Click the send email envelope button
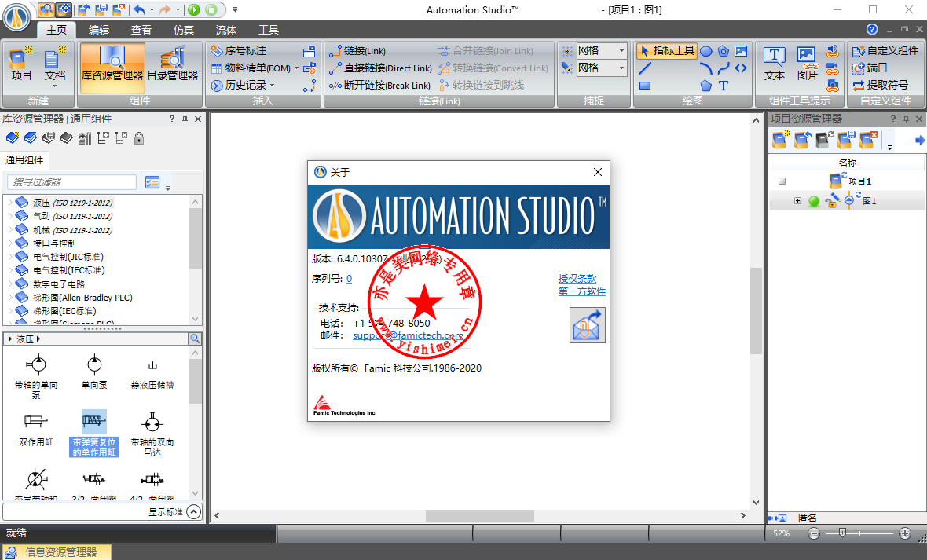Viewport: 927px width, 560px height. click(x=587, y=325)
